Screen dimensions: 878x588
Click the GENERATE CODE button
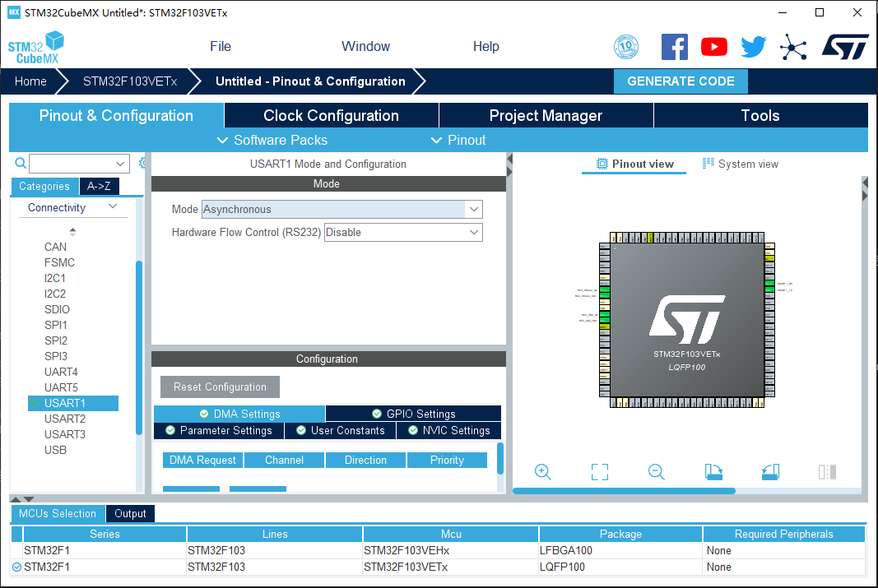681,81
